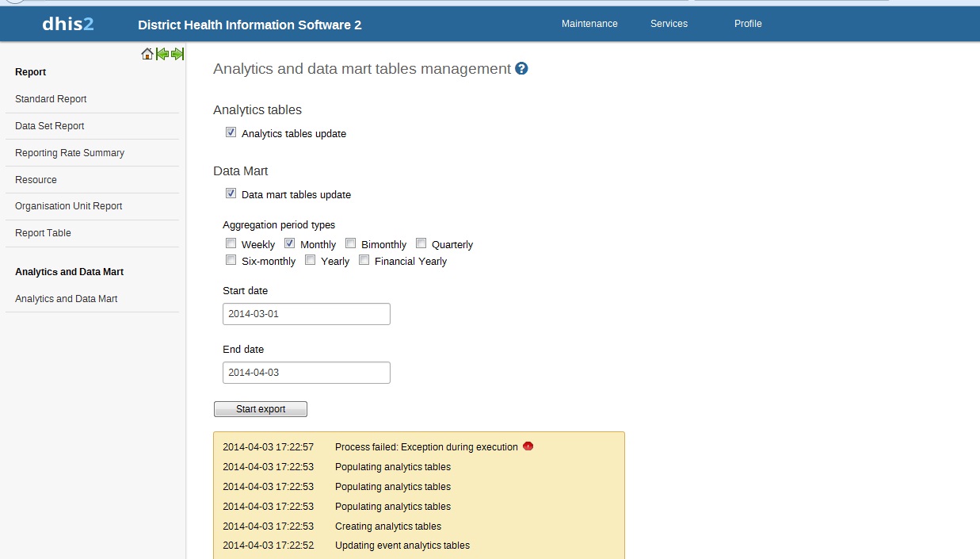Click the Start date input field

[307, 314]
